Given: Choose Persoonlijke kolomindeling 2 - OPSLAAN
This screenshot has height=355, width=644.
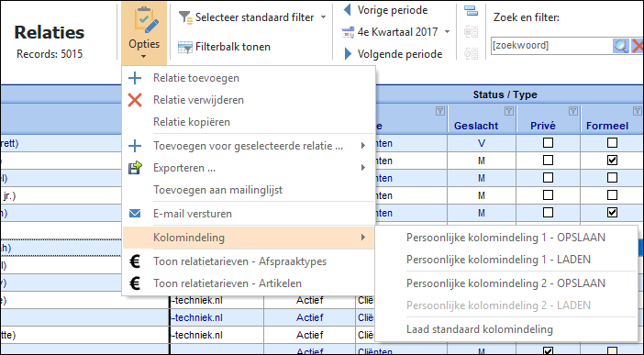Looking at the screenshot, I should pyautogui.click(x=505, y=283).
